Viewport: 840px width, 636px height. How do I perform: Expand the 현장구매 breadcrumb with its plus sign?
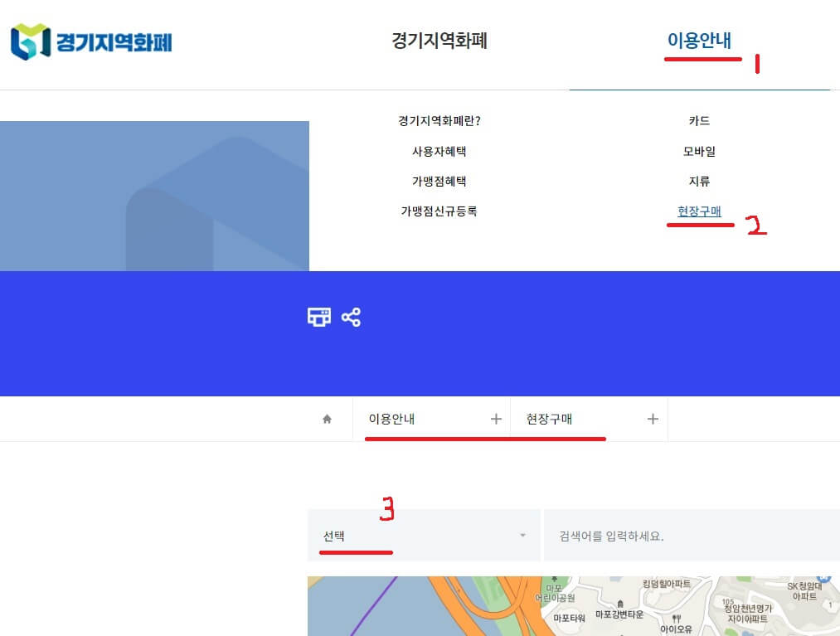[653, 419]
